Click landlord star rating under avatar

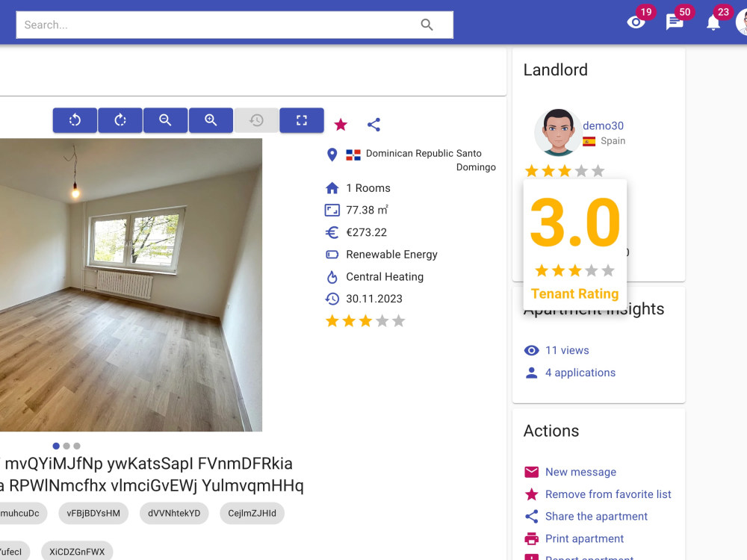[x=565, y=170]
